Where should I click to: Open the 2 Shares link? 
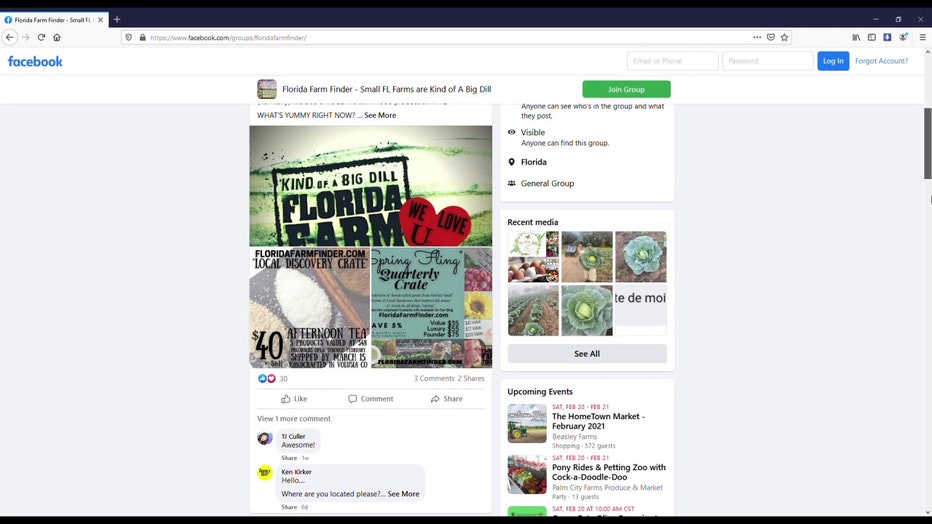point(471,378)
